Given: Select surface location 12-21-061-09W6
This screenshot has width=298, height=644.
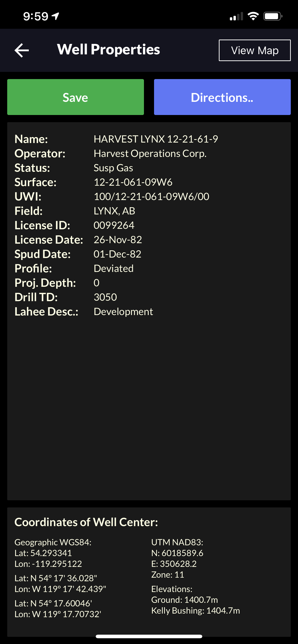Looking at the screenshot, I should [x=133, y=182].
